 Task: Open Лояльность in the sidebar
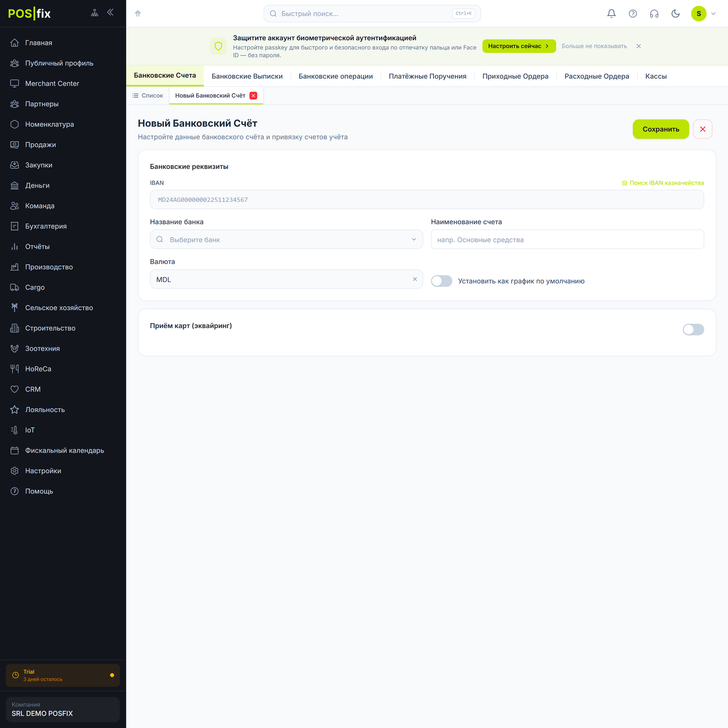point(63,410)
